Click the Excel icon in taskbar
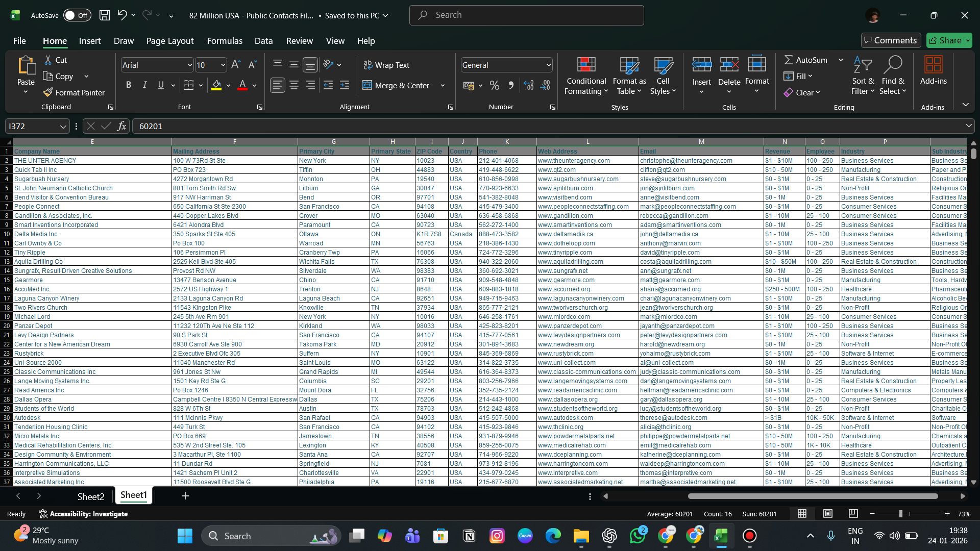 (x=721, y=536)
